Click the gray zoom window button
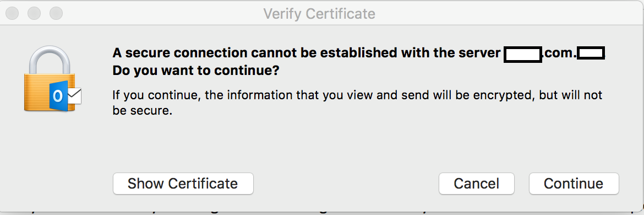This screenshot has width=644, height=215. pyautogui.click(x=56, y=13)
